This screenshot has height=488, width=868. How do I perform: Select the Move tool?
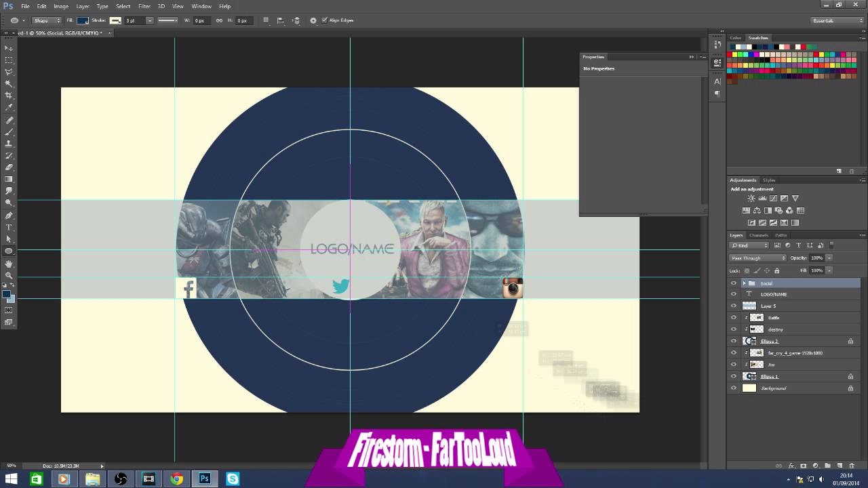9,48
